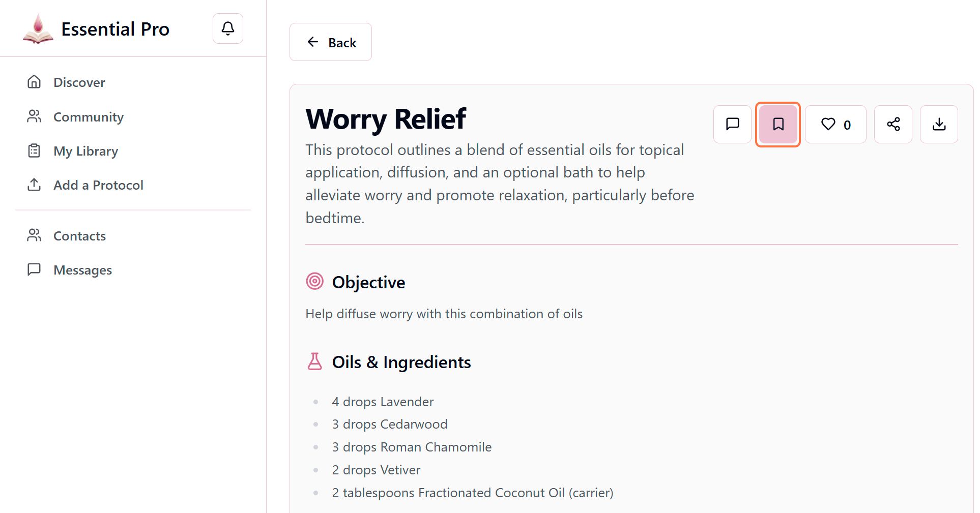Navigate to Community section
This screenshot has height=513, width=980.
88,117
